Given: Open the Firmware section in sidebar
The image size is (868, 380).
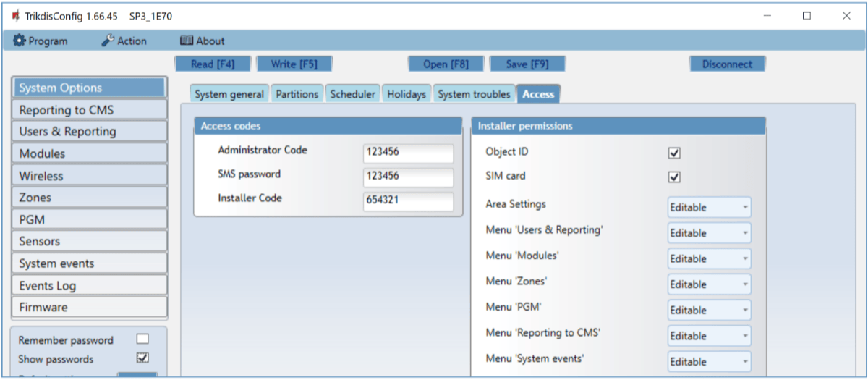Looking at the screenshot, I should (x=90, y=307).
